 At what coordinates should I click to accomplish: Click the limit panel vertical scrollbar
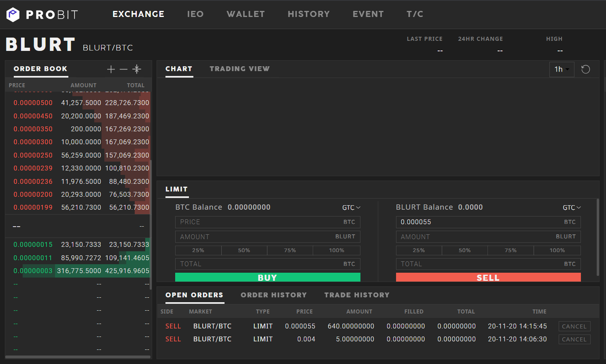[598, 238]
